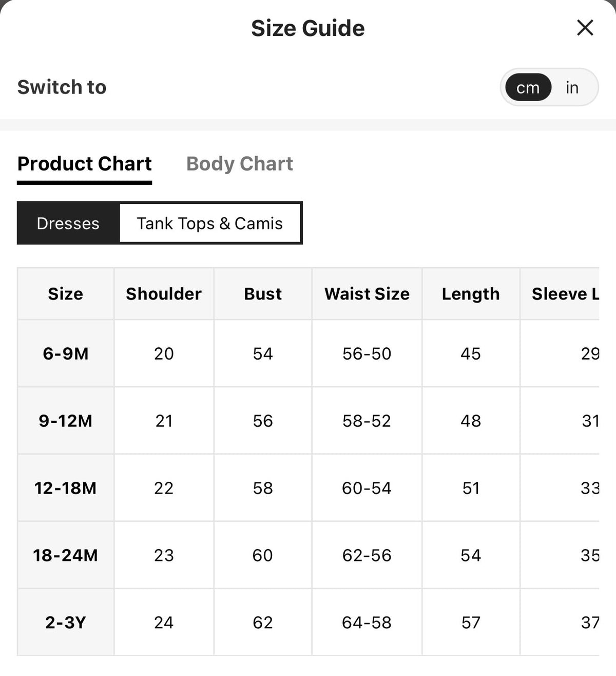Click the Size Guide title
Viewport: 616px width, 676px height.
click(308, 28)
